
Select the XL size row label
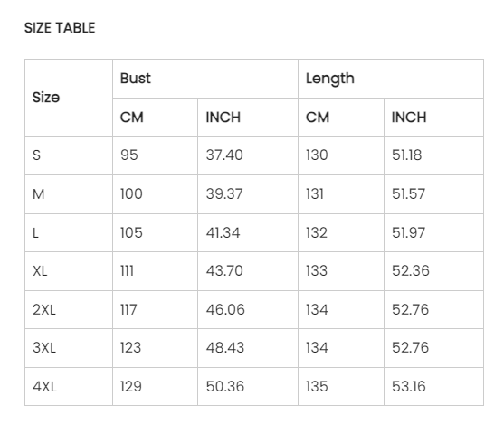[x=69, y=271]
